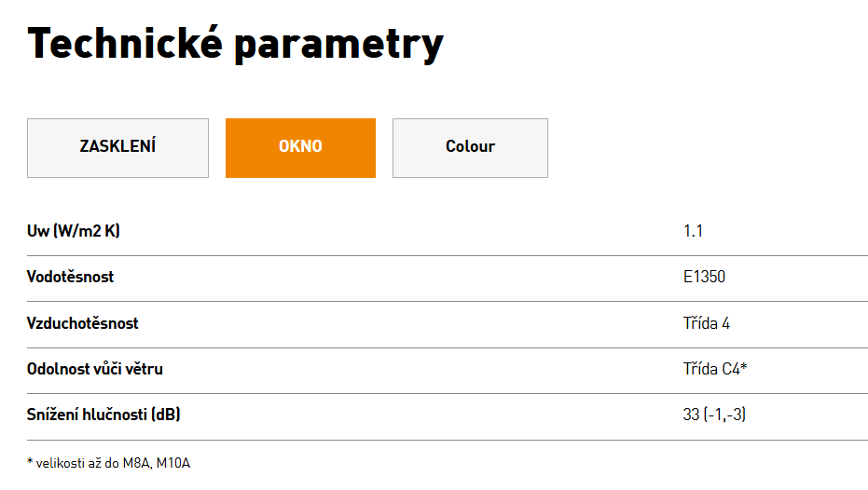The width and height of the screenshot is (868, 490).
Task: Click the Odolnost vůči větru label
Action: tap(95, 369)
